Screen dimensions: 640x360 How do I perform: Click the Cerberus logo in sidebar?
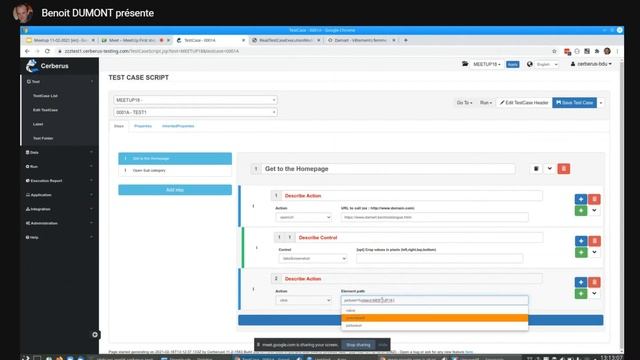(47, 66)
